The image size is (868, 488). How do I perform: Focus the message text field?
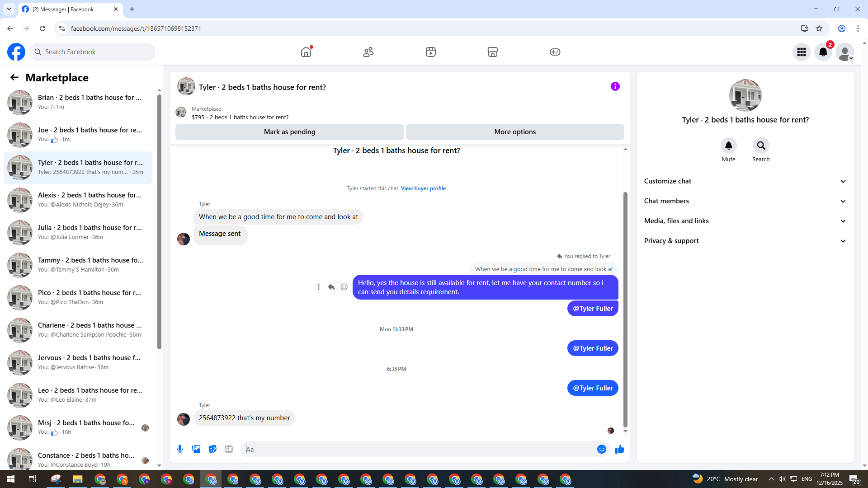(419, 449)
